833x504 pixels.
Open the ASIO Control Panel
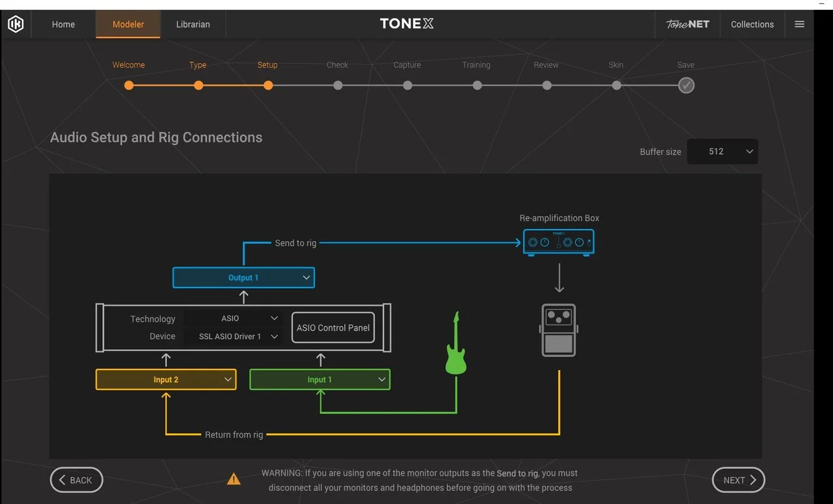[x=333, y=328]
